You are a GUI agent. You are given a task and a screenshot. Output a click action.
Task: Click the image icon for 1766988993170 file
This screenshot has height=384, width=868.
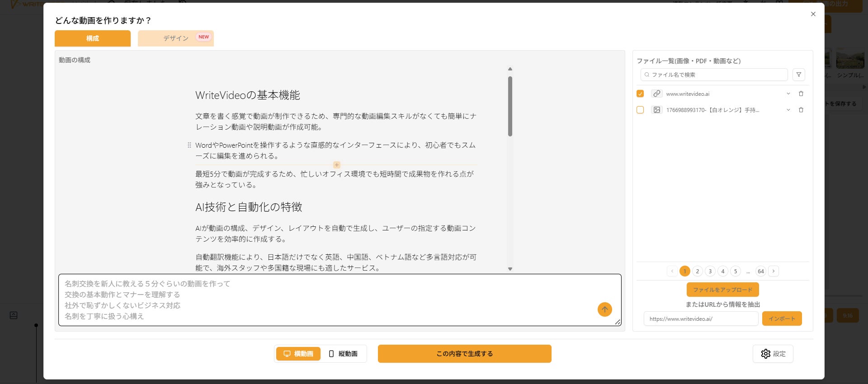click(x=657, y=110)
